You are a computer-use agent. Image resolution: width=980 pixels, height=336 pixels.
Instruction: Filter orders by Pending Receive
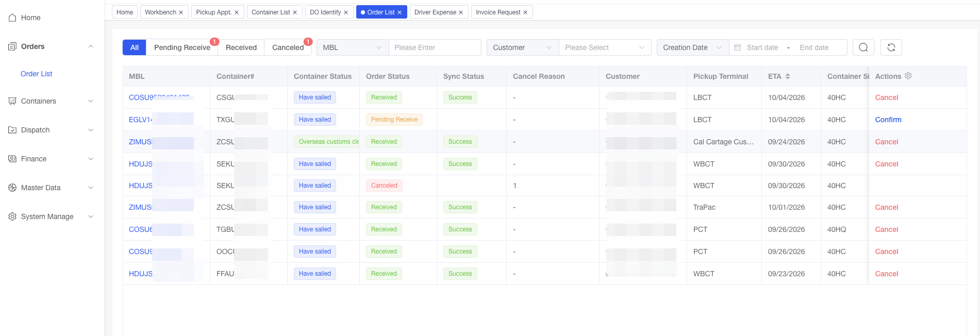182,47
